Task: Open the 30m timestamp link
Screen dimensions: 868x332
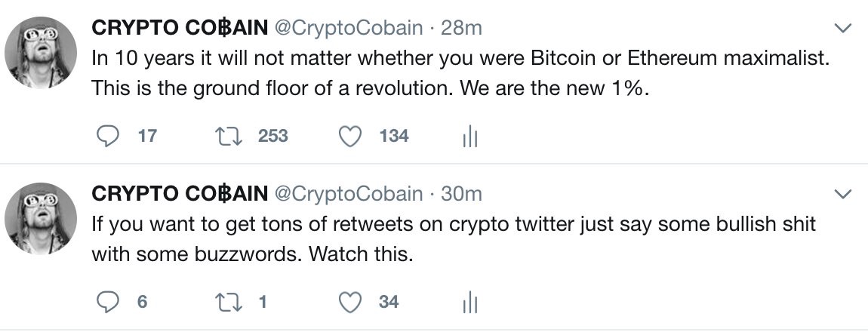Action: [x=460, y=194]
